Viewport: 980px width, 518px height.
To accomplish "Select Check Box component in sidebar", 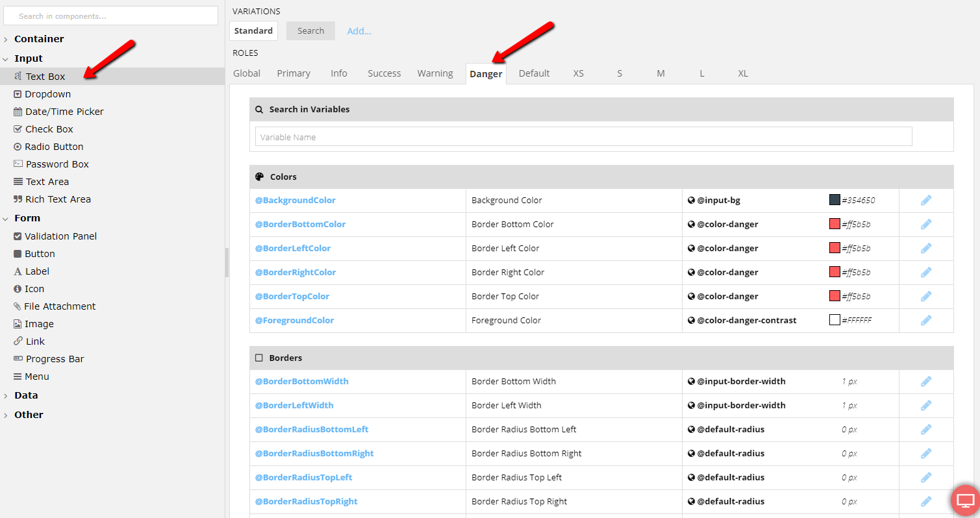I will pyautogui.click(x=49, y=129).
